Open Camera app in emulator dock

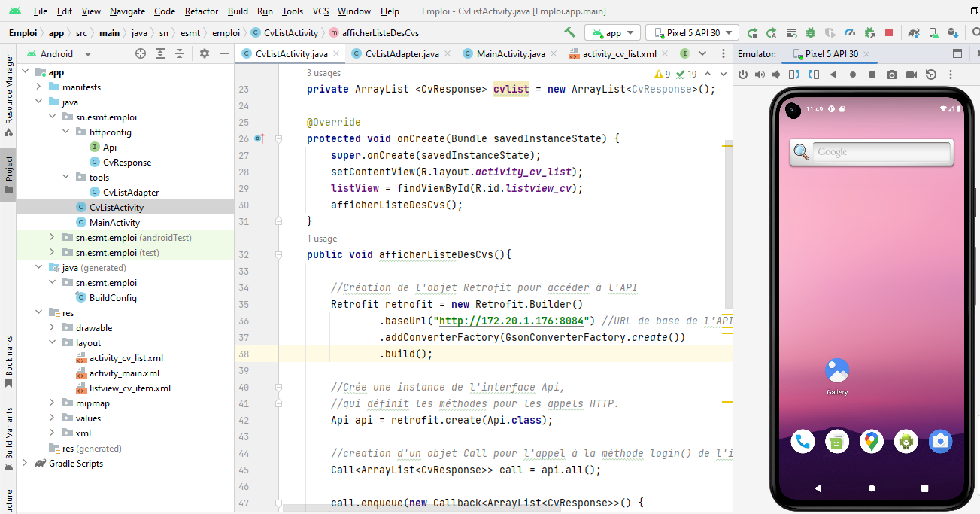coord(940,441)
